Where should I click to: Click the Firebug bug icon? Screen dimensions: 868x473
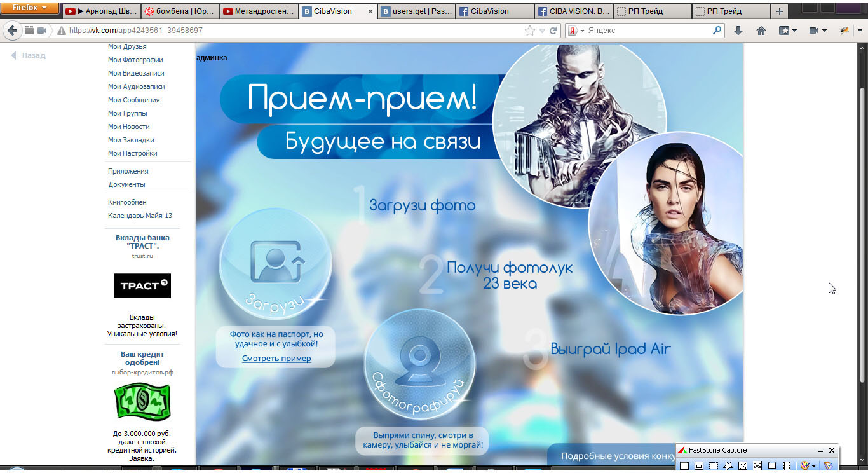844,31
